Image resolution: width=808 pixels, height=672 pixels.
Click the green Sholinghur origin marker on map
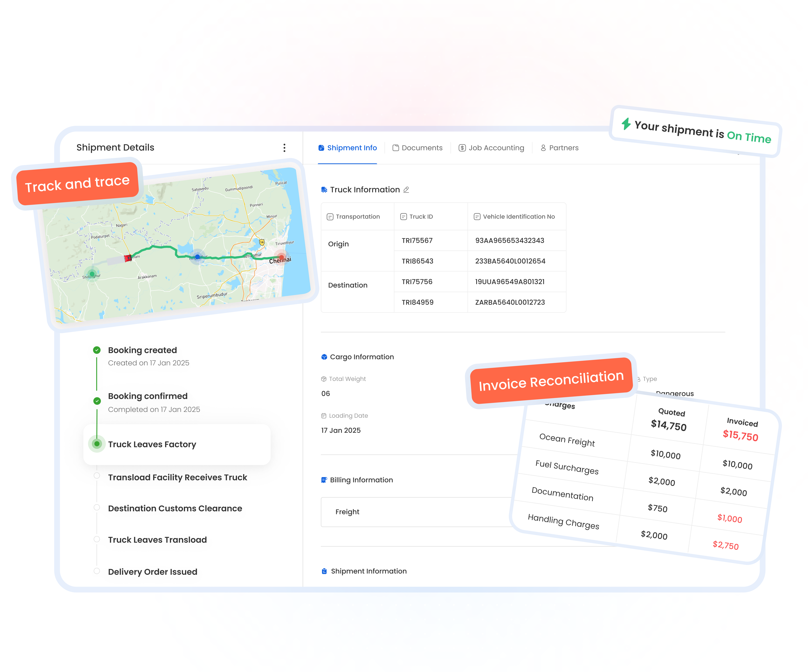92,274
